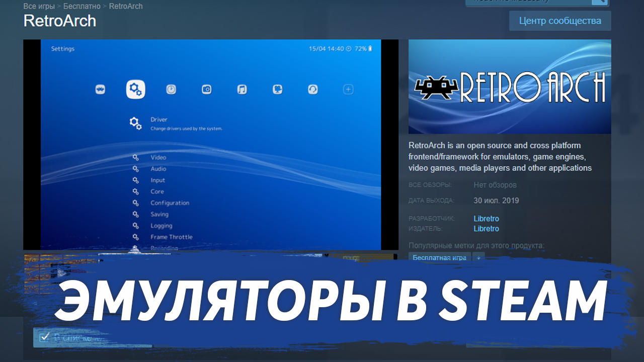
Task: Add a tag with the plus button
Action: [478, 258]
